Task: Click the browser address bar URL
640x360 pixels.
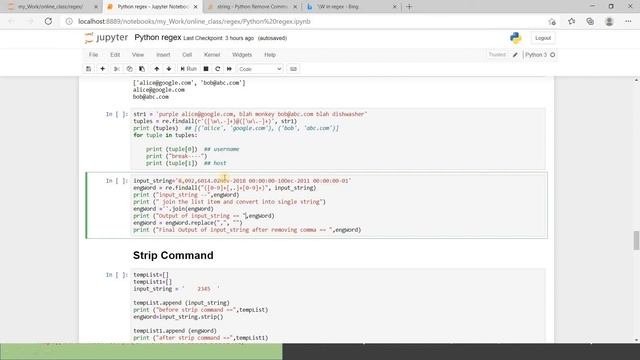Action: 194,22
